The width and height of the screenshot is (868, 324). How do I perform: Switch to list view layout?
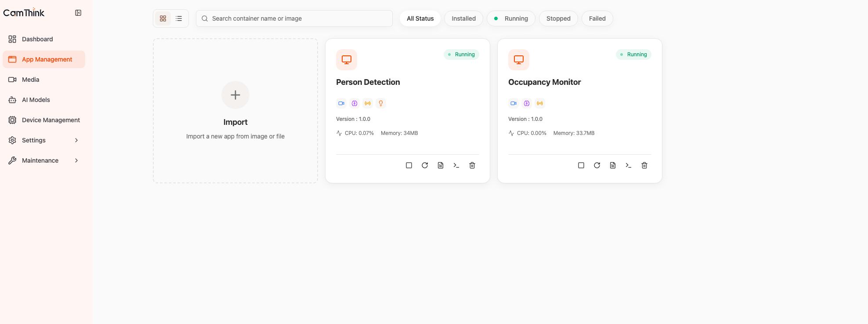click(179, 18)
